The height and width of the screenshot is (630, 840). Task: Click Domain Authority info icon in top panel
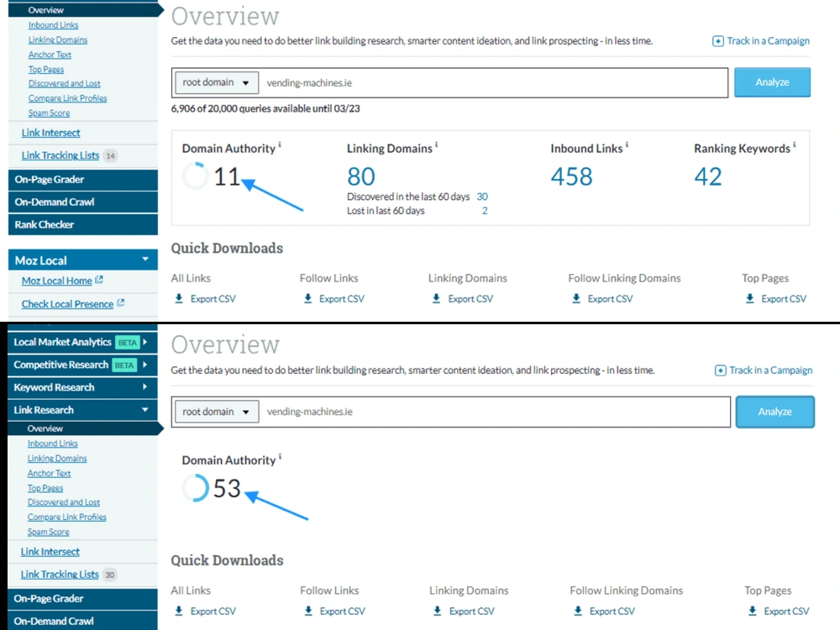tap(280, 144)
